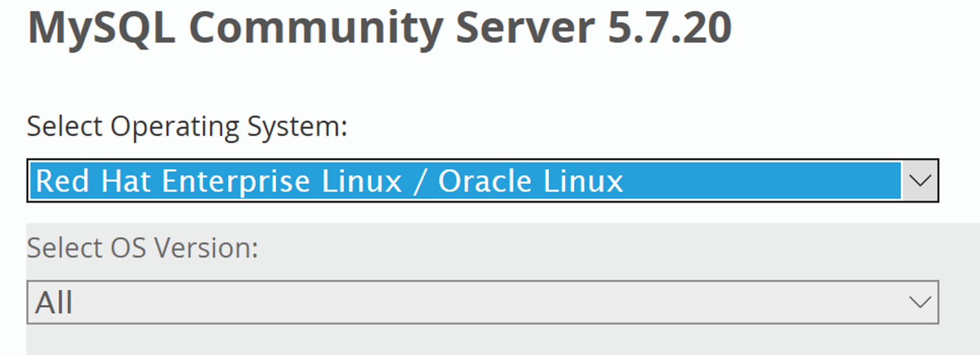Click 'Oracle Linux' text in the selected option

pos(530,181)
